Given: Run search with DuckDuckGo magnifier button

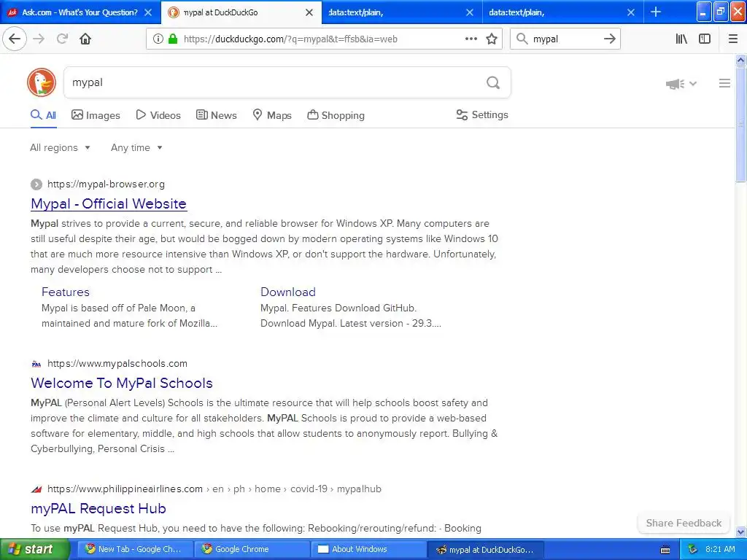Looking at the screenshot, I should (x=493, y=83).
